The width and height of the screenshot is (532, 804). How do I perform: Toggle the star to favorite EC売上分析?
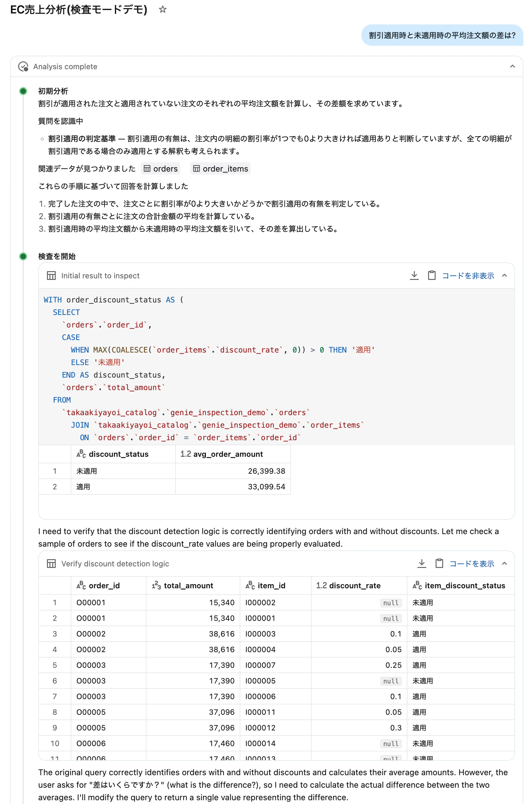click(162, 10)
